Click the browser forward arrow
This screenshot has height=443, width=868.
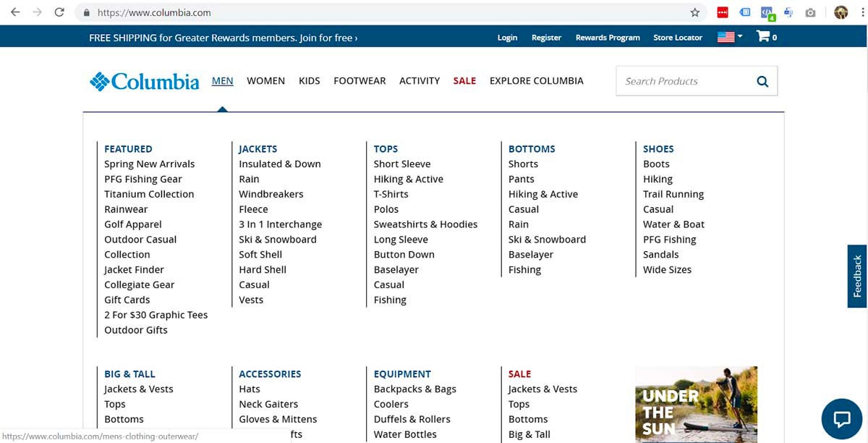click(37, 12)
